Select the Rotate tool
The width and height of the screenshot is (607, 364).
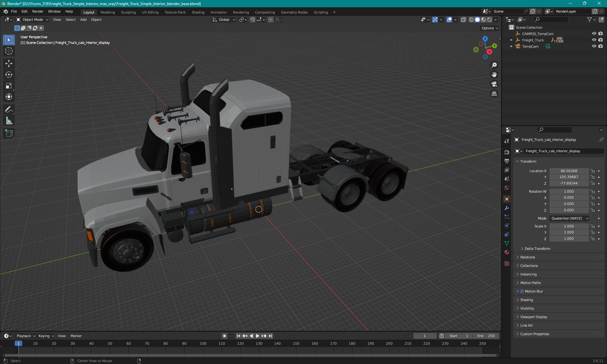pyautogui.click(x=9, y=75)
